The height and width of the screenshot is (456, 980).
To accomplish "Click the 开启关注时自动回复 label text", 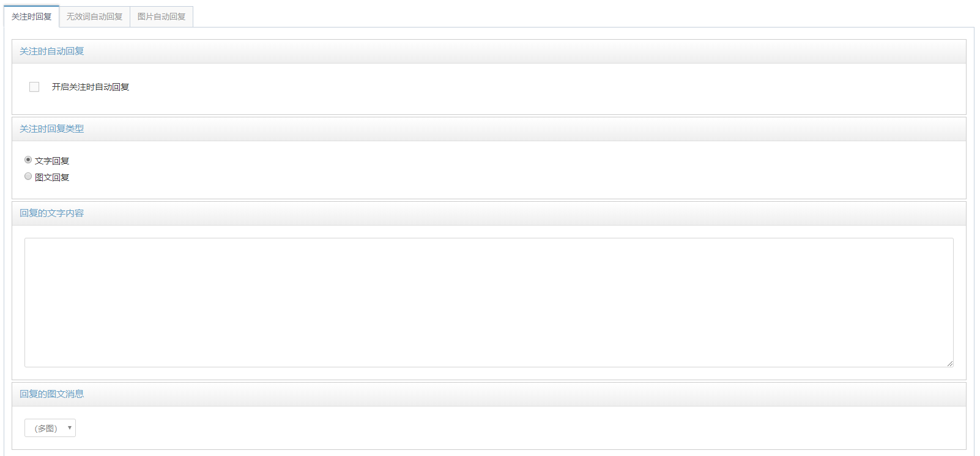I will click(91, 87).
